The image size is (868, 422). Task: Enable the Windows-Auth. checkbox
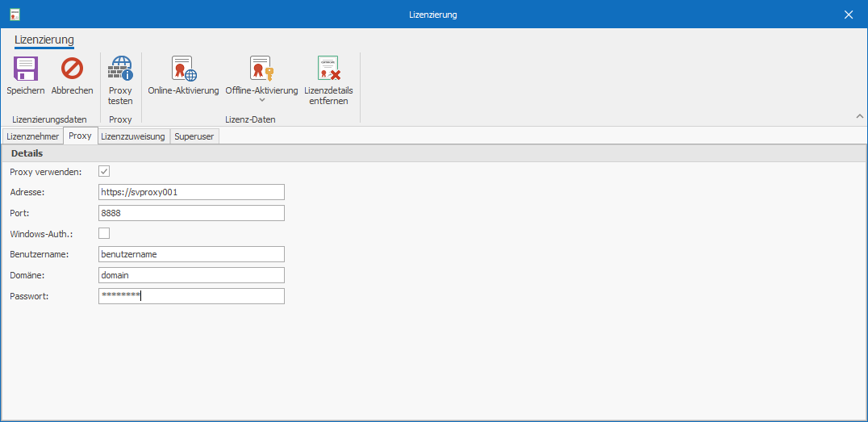[104, 233]
